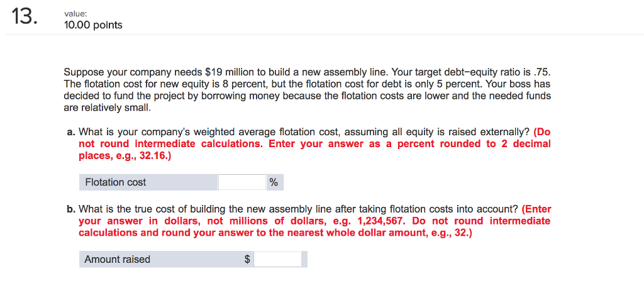Click the 'are relatively small.' sentence ending
This screenshot has width=644, height=288.
(x=107, y=108)
